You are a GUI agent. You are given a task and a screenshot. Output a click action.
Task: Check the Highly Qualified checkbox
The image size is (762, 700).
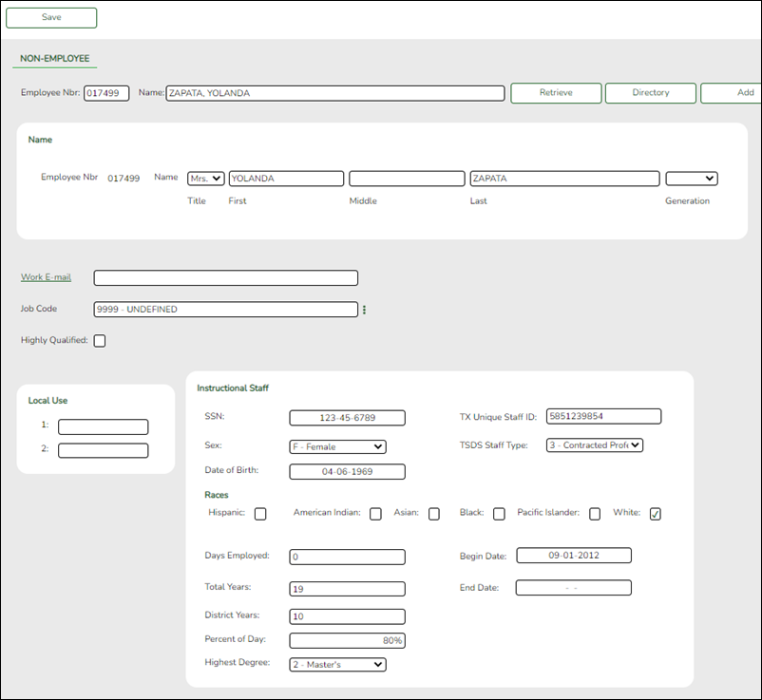point(100,341)
